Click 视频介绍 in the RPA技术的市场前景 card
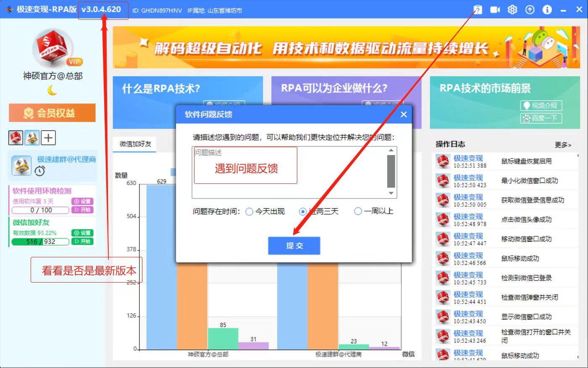Image resolution: width=588 pixels, height=368 pixels. click(x=541, y=105)
